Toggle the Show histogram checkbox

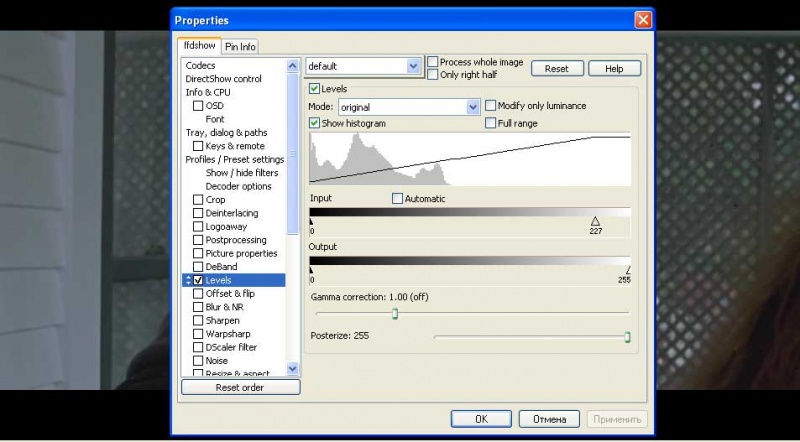pos(315,123)
